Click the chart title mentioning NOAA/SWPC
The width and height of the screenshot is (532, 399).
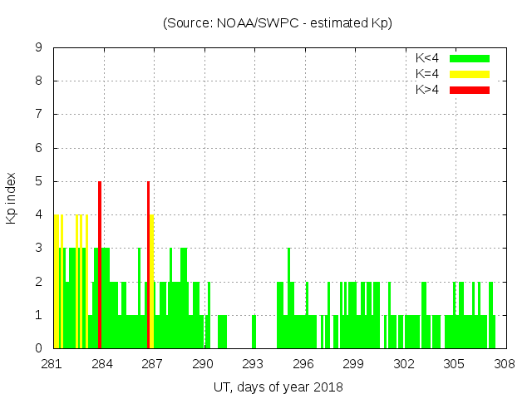[278, 23]
